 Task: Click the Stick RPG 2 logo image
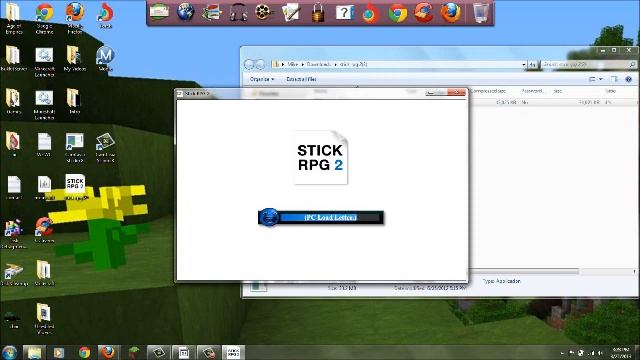click(x=320, y=158)
